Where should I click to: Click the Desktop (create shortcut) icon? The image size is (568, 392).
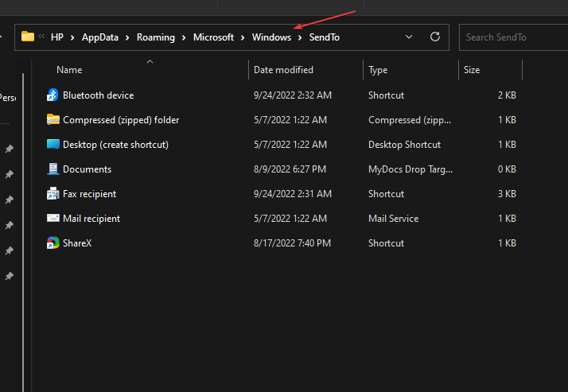click(x=53, y=145)
